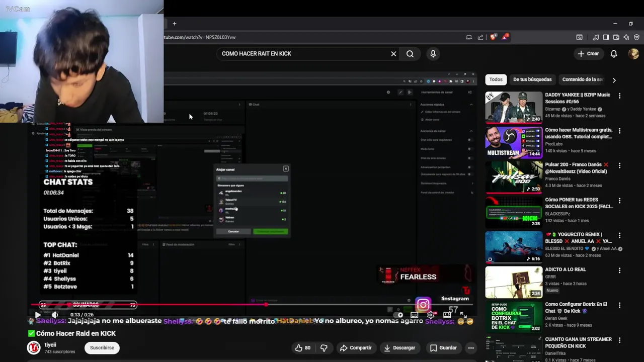
Task: Open options for the Pulsar 200 video
Action: 619,165
